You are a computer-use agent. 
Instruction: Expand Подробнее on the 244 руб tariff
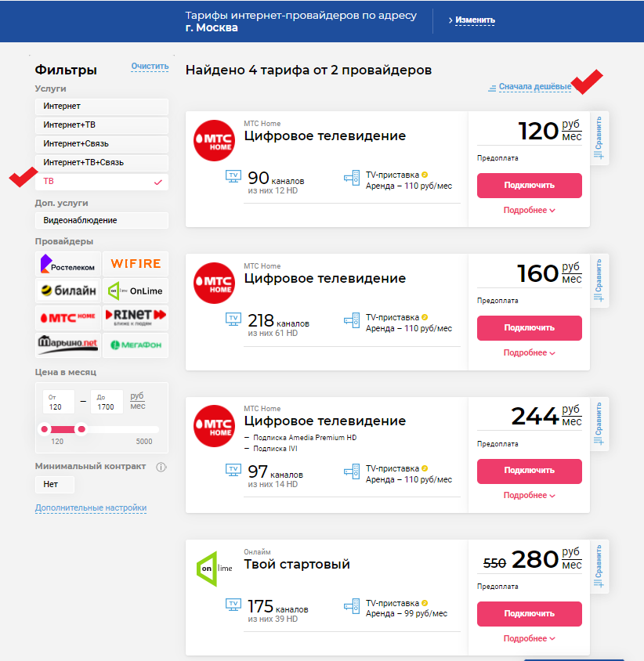coord(529,495)
